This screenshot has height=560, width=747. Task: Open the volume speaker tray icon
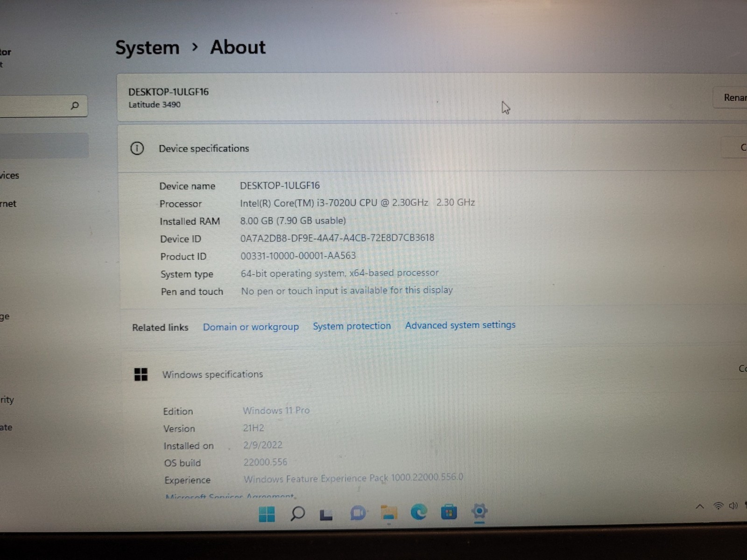(x=733, y=505)
